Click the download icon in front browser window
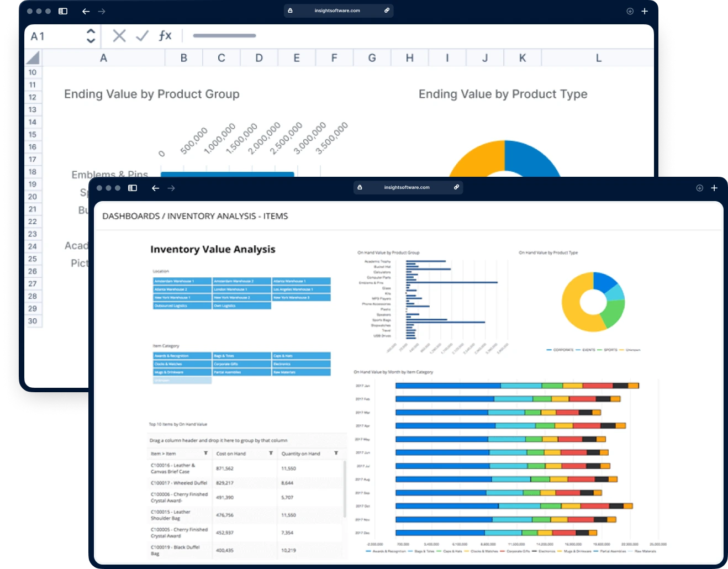 point(699,188)
